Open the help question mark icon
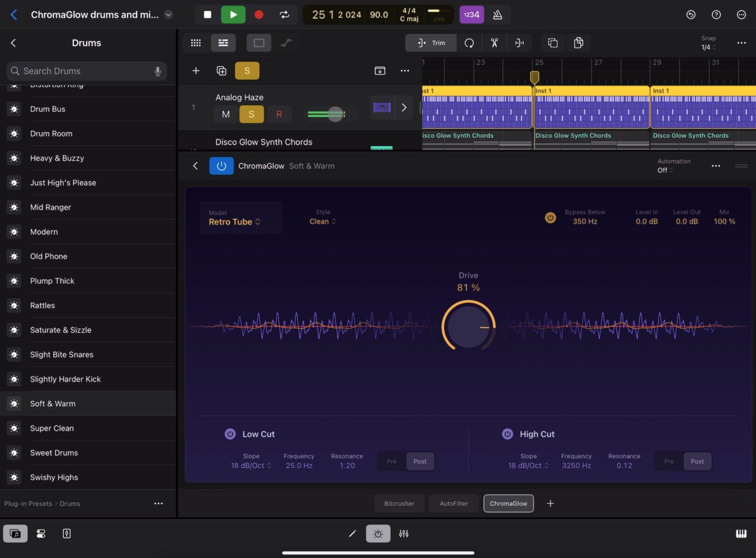 [x=716, y=15]
